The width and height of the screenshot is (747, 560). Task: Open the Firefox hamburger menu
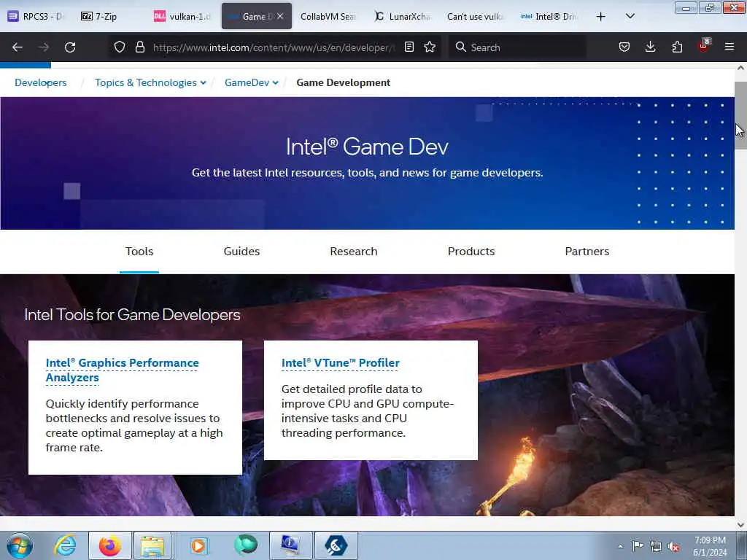pyautogui.click(x=729, y=47)
